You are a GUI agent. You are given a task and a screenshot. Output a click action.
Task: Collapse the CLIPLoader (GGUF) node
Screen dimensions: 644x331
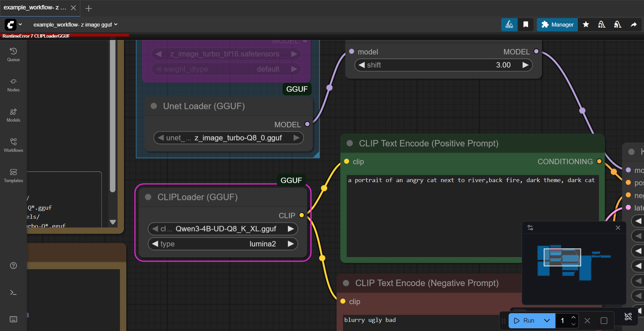click(x=148, y=197)
